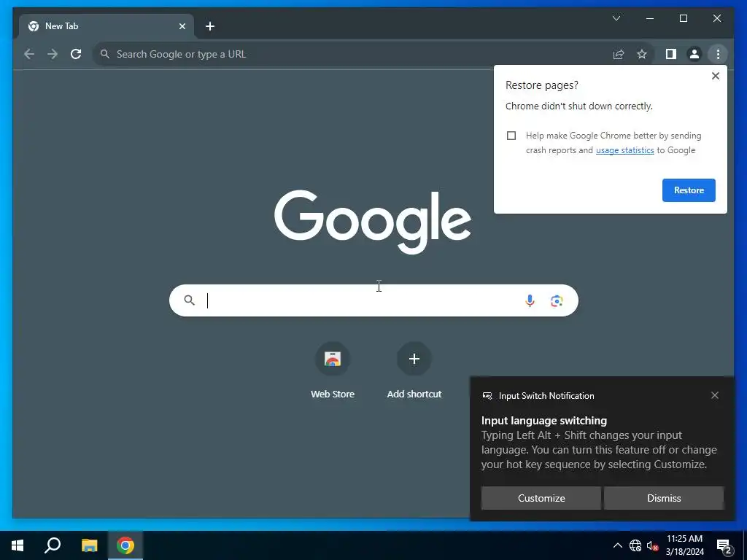Image resolution: width=747 pixels, height=560 pixels.
Task: Open Windows taskbar search
Action: 53,545
